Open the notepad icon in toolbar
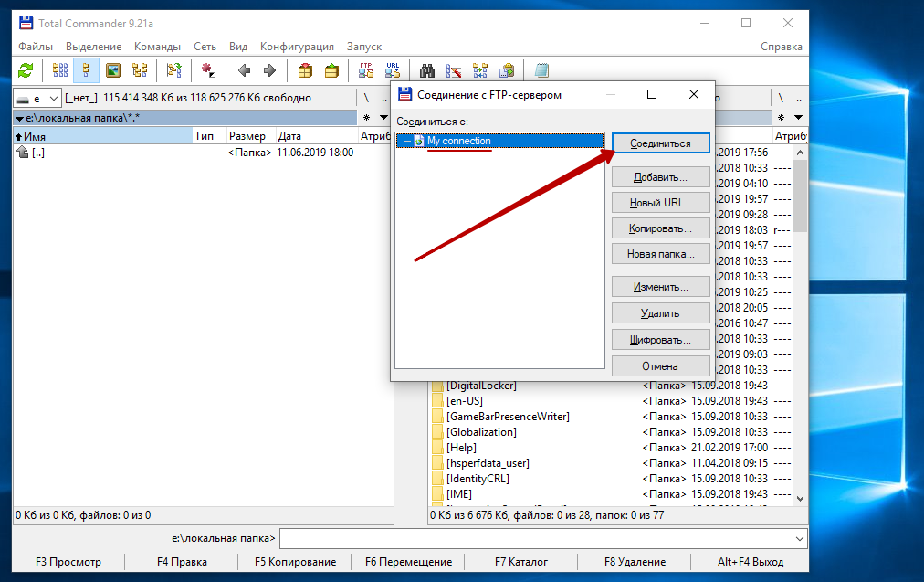 541,70
